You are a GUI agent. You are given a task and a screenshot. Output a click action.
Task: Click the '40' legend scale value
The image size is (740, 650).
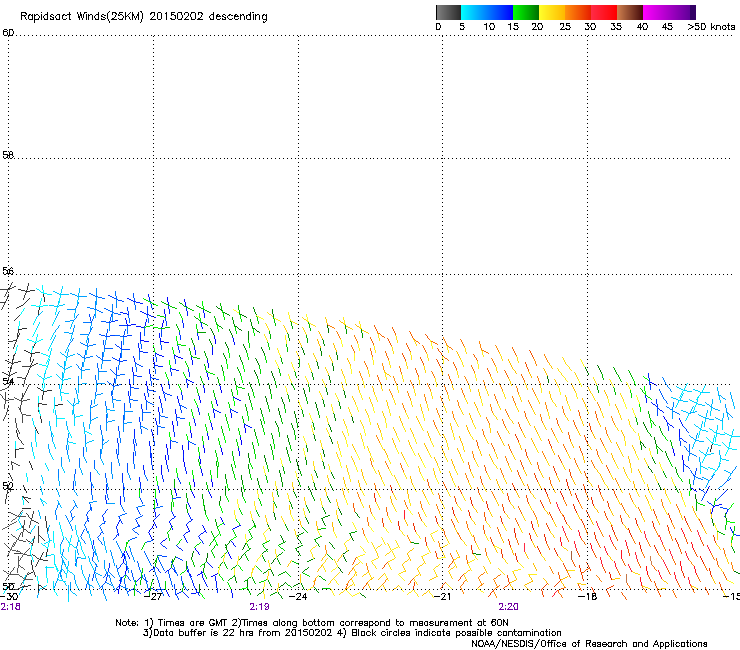(x=642, y=26)
